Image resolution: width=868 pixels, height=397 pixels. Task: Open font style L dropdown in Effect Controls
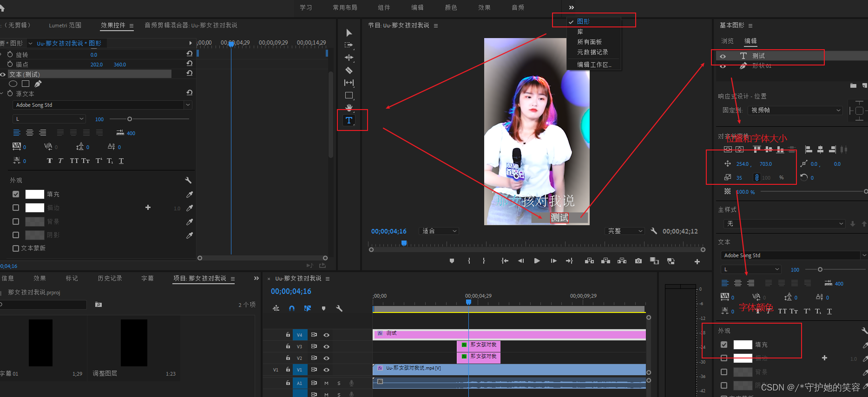[49, 119]
